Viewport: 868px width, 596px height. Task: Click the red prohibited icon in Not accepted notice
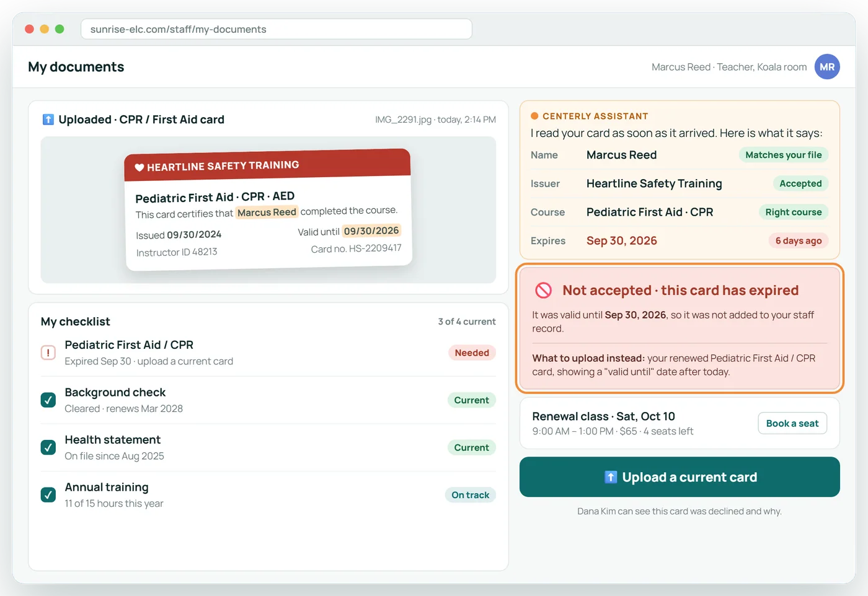coord(543,290)
